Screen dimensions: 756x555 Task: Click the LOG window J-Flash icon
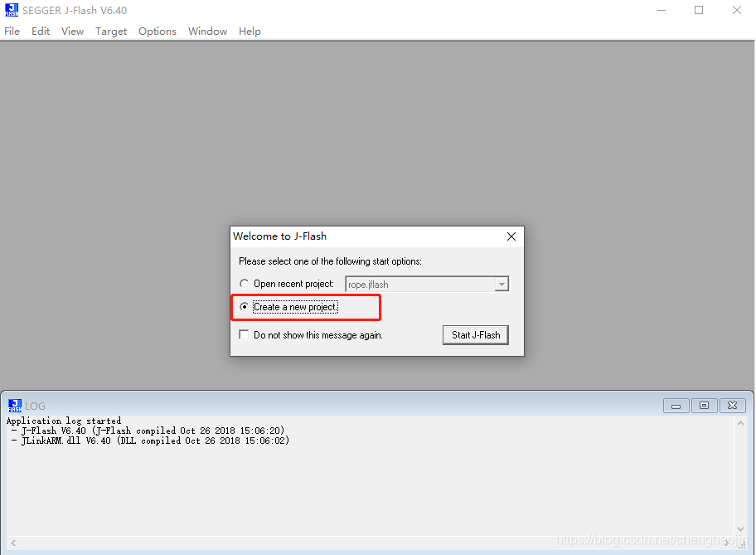15,406
